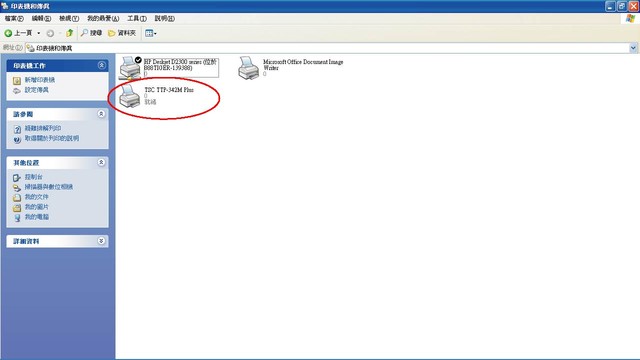This screenshot has height=360, width=640.
Task: Open the 檔案(F) menu
Action: (14, 19)
